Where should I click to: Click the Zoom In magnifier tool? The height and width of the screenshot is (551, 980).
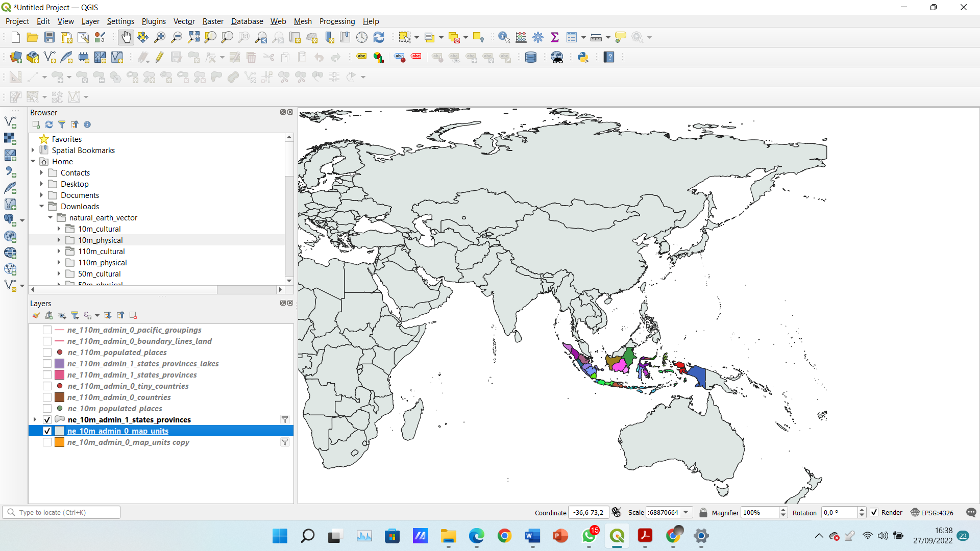[160, 37]
